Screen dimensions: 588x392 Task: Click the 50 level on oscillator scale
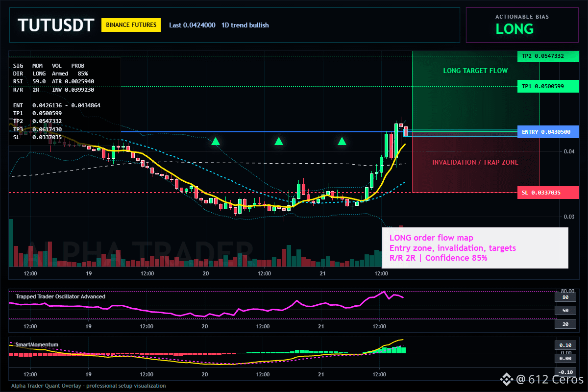[565, 311]
